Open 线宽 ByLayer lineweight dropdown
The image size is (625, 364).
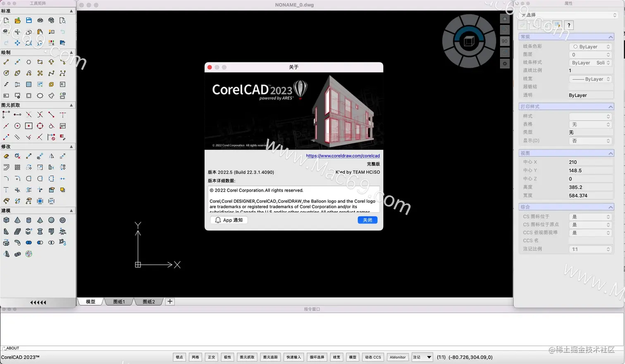click(x=590, y=79)
